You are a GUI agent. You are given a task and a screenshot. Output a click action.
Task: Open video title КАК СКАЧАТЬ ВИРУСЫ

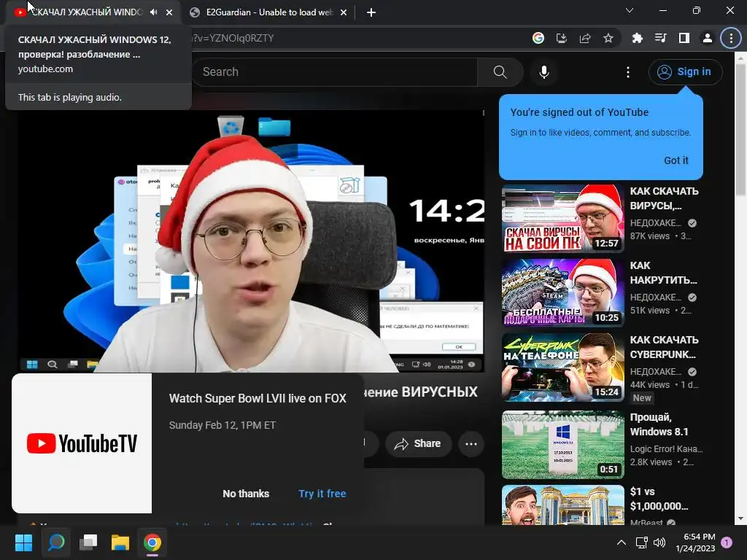(x=664, y=198)
